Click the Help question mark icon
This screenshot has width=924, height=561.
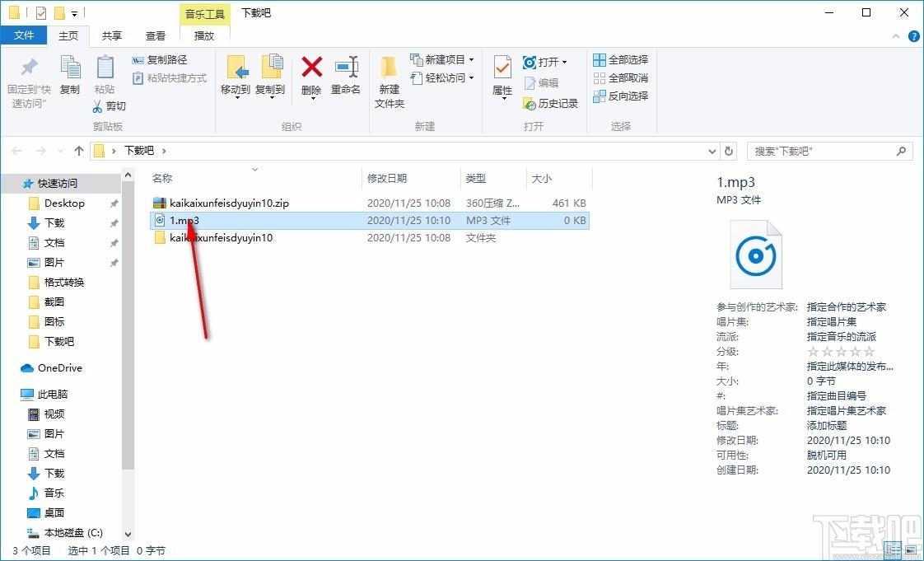[x=912, y=36]
